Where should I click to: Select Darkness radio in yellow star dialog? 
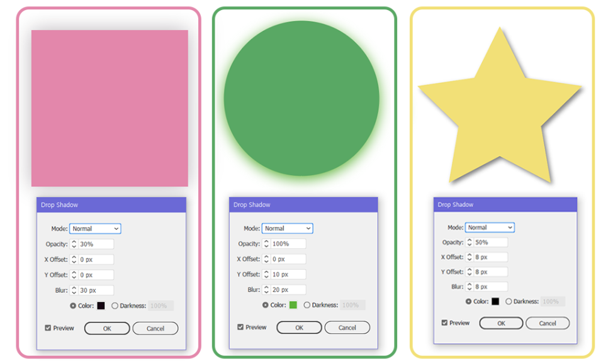tap(509, 301)
